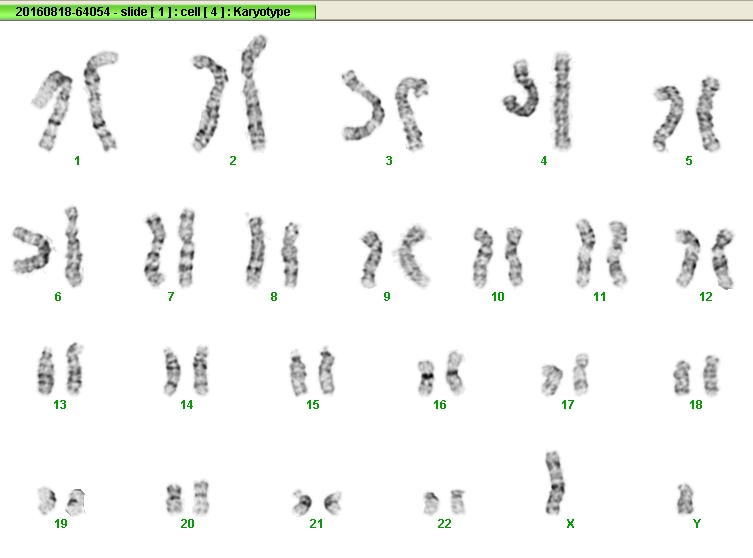This screenshot has height=558, width=753.
Task: Select the chromosome 18 pair
Action: pos(696,375)
